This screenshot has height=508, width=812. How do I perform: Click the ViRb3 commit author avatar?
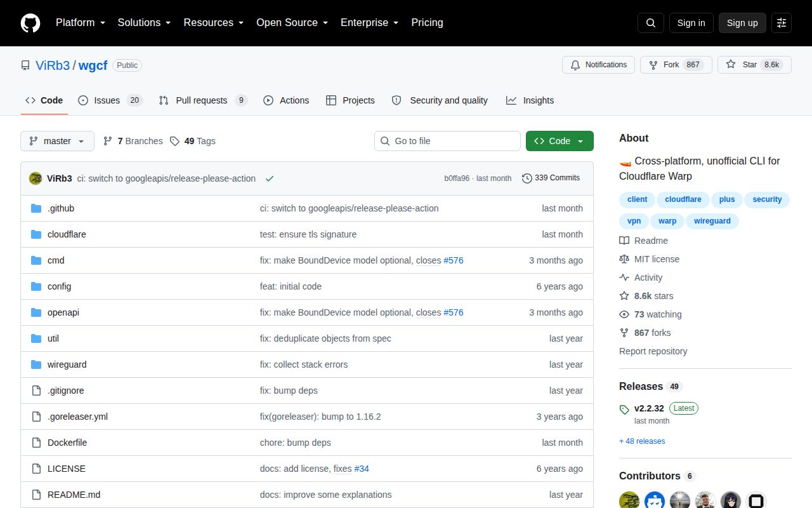(x=36, y=178)
